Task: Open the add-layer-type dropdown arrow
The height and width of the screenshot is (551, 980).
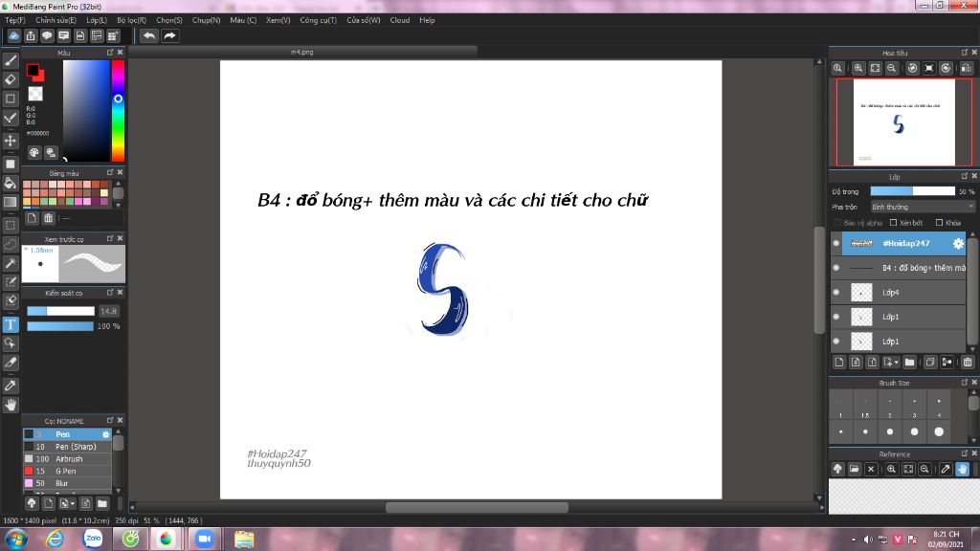Action: pyautogui.click(x=891, y=362)
